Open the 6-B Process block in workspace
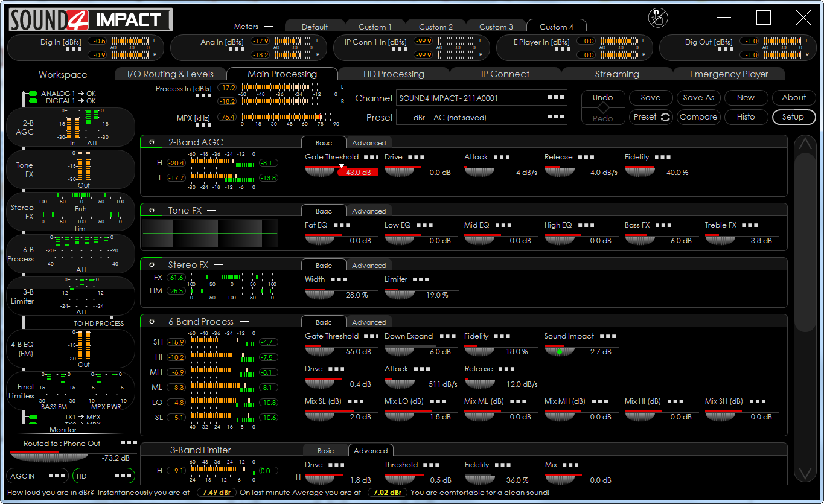This screenshot has height=504, width=824. (x=71, y=254)
